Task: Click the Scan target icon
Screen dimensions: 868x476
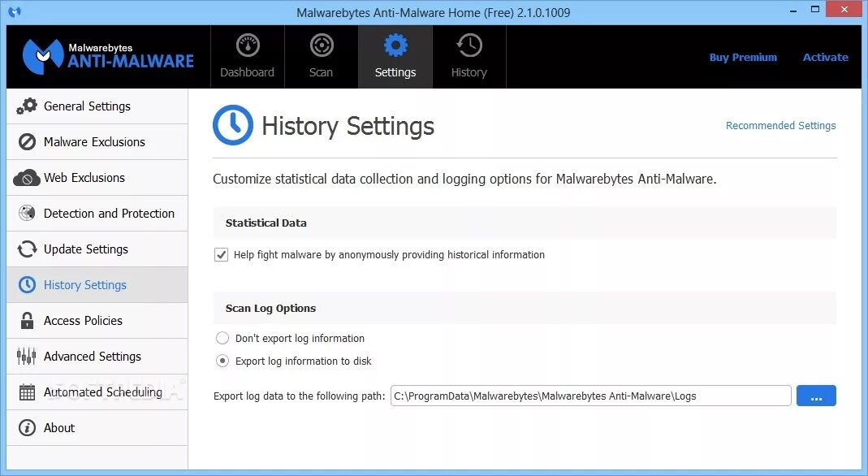Action: (321, 45)
